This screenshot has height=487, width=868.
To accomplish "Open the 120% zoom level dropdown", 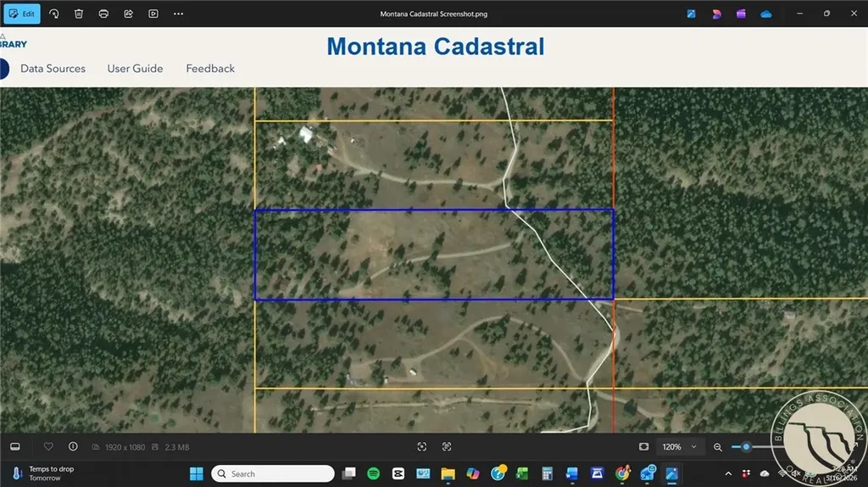I will 679,446.
